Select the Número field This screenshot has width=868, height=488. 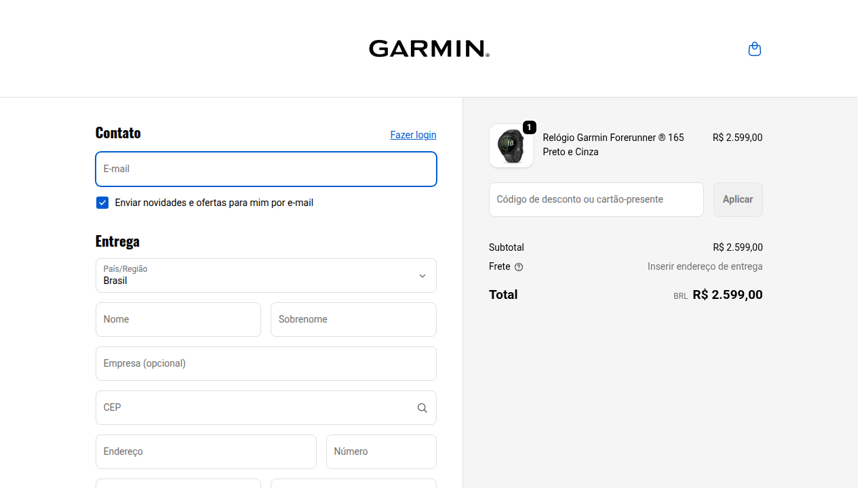tap(381, 451)
